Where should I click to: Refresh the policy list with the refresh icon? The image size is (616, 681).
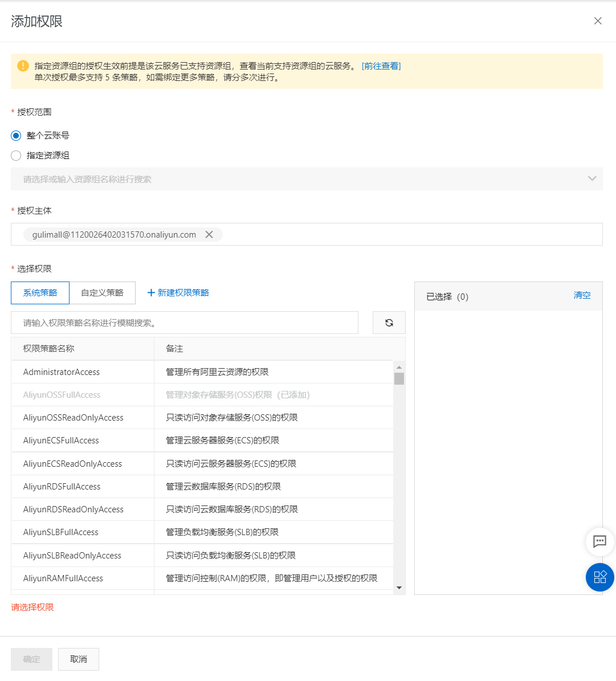click(389, 323)
